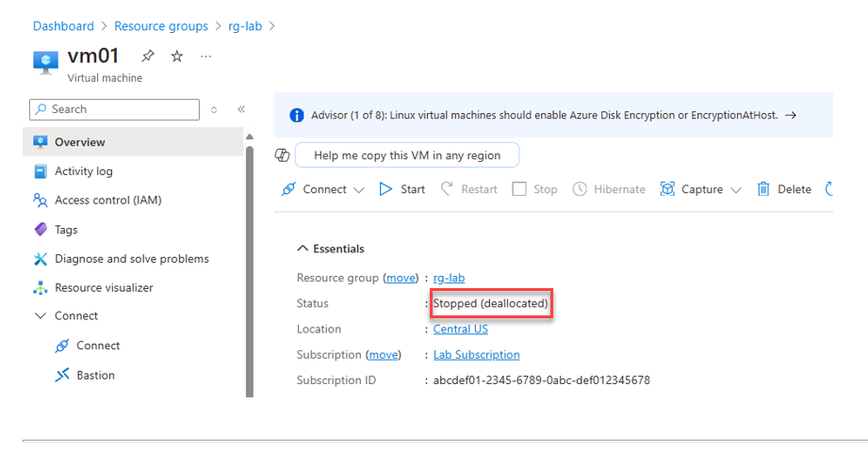868x467 pixels.
Task: Click the move link next to Resource group
Action: point(401,278)
